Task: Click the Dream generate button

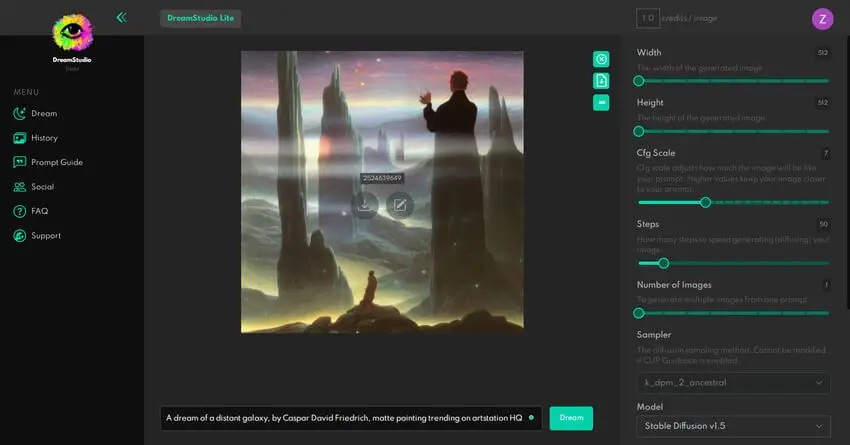Action: pyautogui.click(x=571, y=418)
